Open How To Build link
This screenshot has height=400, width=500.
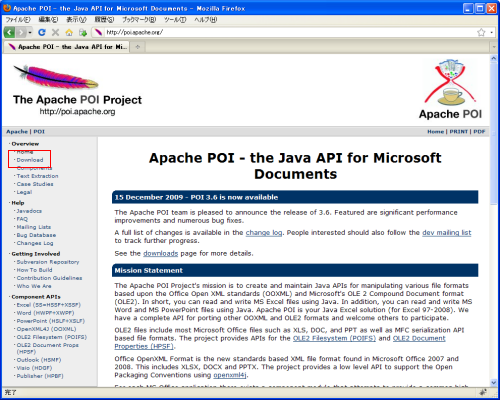pos(34,270)
